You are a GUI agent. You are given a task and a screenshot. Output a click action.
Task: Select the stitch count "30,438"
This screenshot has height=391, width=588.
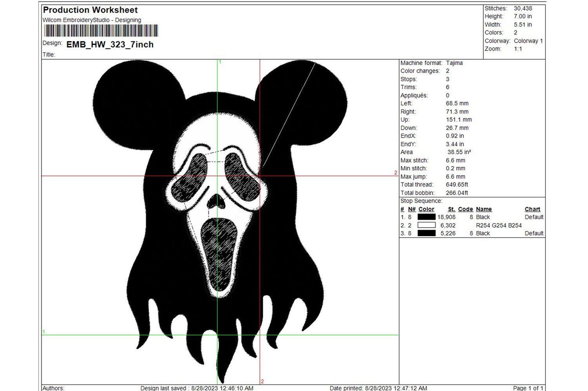click(x=523, y=8)
